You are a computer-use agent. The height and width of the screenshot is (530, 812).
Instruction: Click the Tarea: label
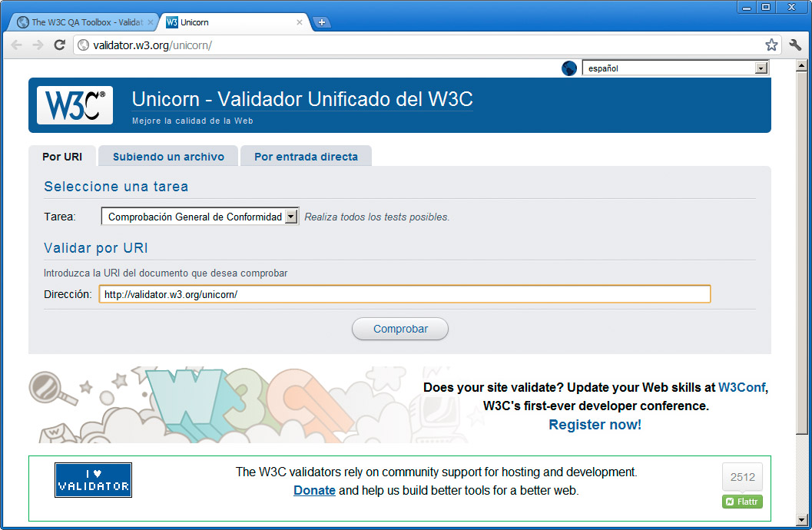coord(60,217)
